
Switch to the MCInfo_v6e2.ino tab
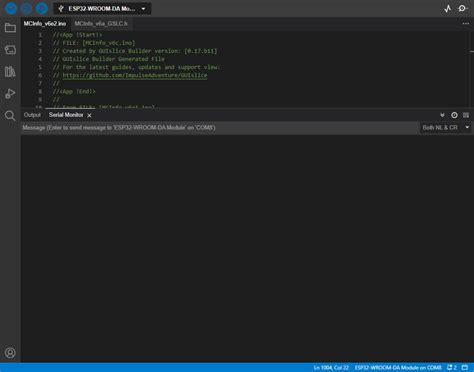click(x=45, y=24)
